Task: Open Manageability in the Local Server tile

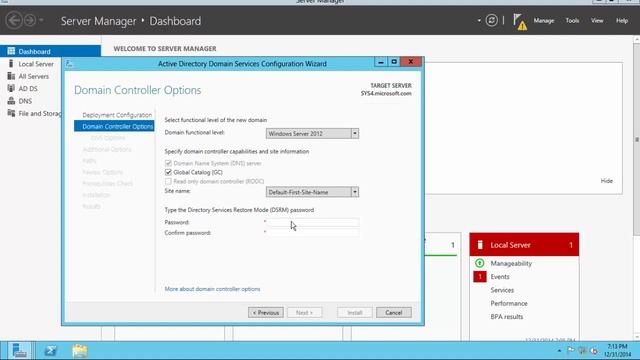Action: (x=511, y=264)
